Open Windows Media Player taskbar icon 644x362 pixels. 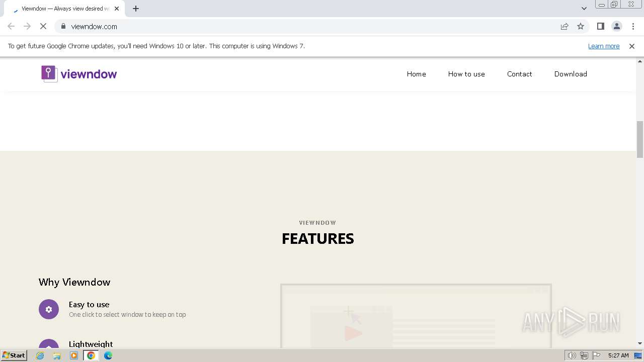(74, 355)
